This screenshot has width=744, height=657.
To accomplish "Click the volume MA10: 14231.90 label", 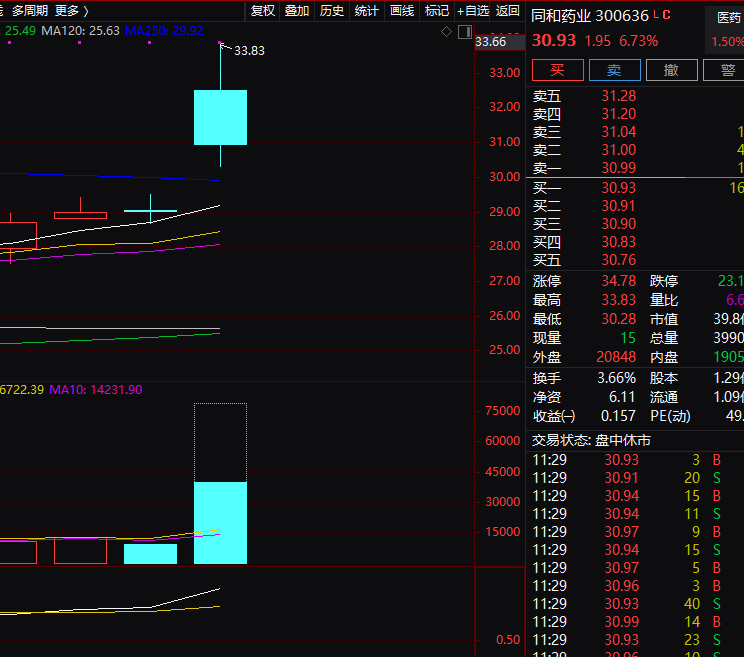I will pyautogui.click(x=95, y=390).
